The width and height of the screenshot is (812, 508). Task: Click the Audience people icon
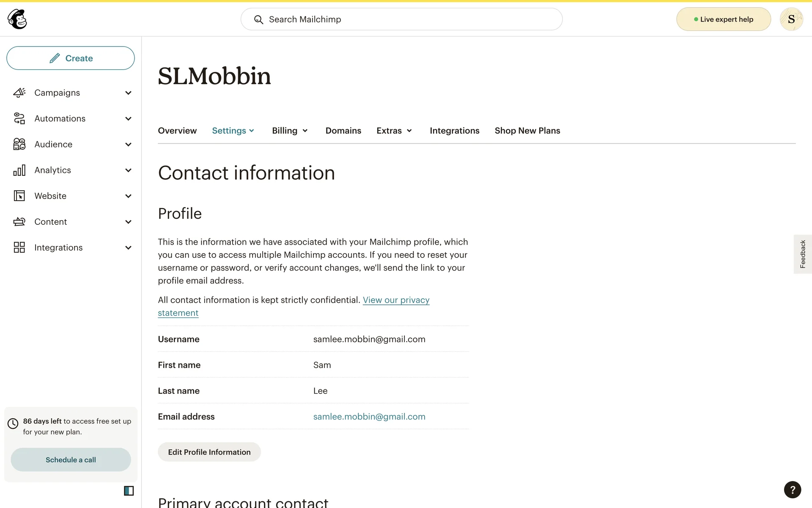19,144
